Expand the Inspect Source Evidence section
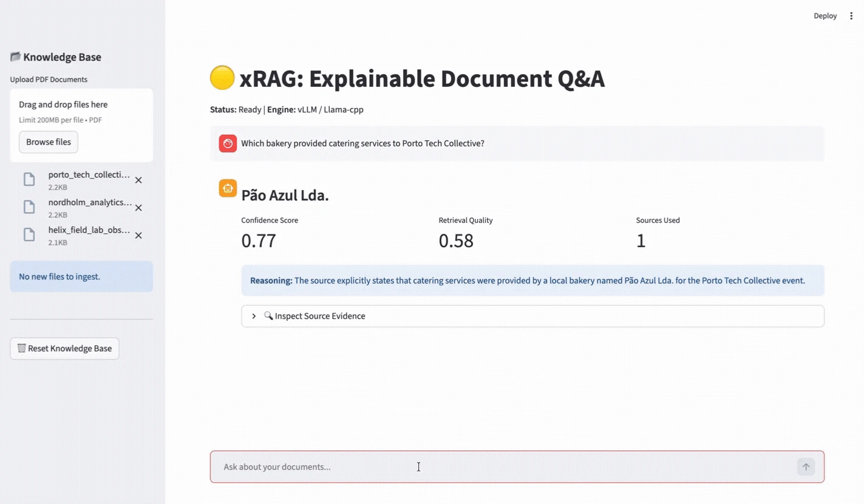This screenshot has height=504, width=864. pos(320,316)
